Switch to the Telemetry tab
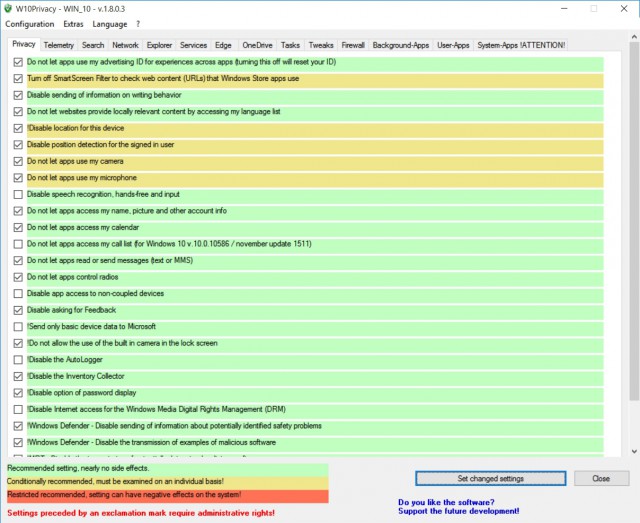 tap(58, 45)
